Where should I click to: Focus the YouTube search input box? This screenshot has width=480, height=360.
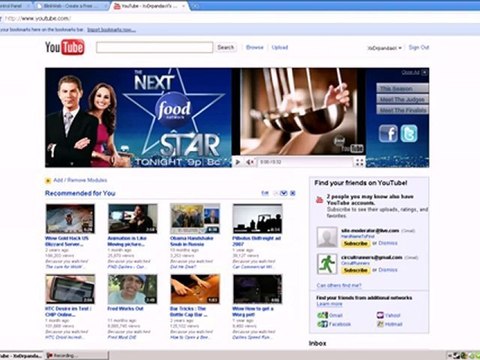click(x=154, y=47)
